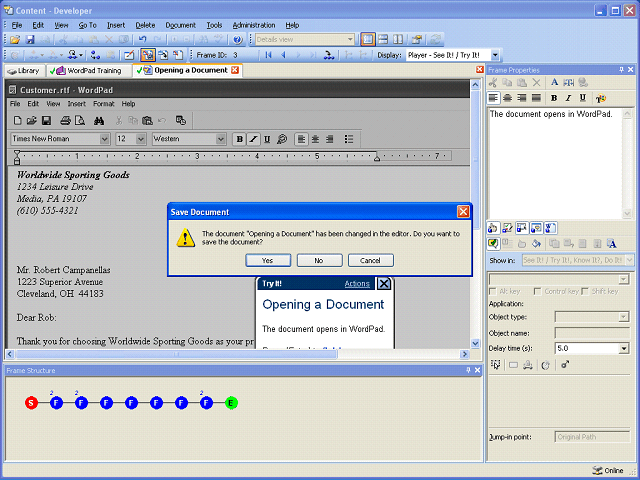
Task: Click the right indent marker on WordPad ruler
Action: pyautogui.click(x=377, y=158)
